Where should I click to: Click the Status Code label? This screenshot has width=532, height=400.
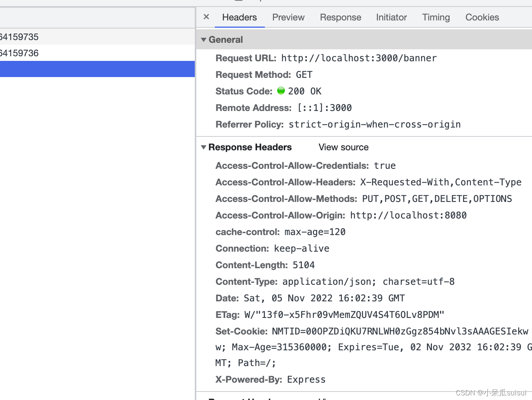coord(244,91)
